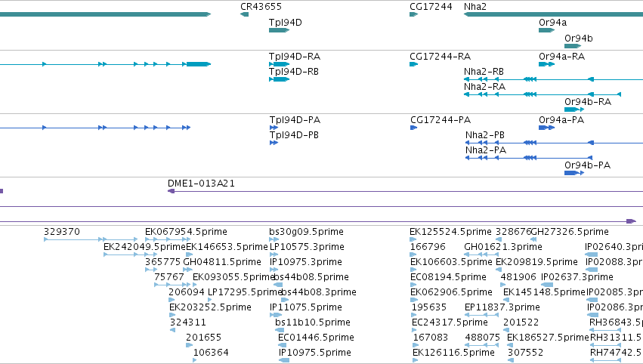This screenshot has width=643, height=364.
Task: Open the Nha2-RB transcript label
Action: tap(484, 71)
